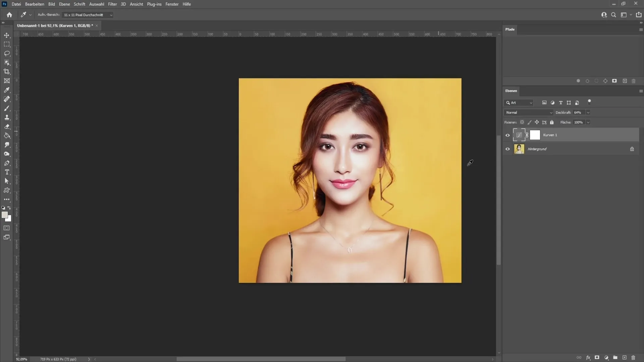Click the delete layer trash icon

pos(633,358)
